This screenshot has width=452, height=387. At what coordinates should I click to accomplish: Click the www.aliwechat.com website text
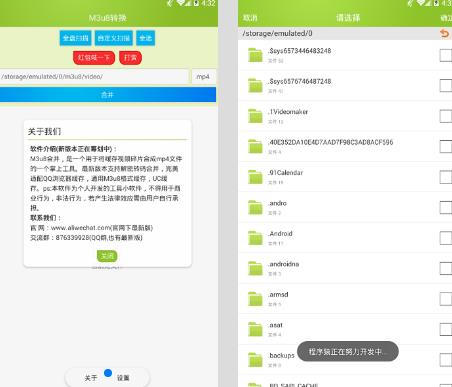tap(81, 228)
